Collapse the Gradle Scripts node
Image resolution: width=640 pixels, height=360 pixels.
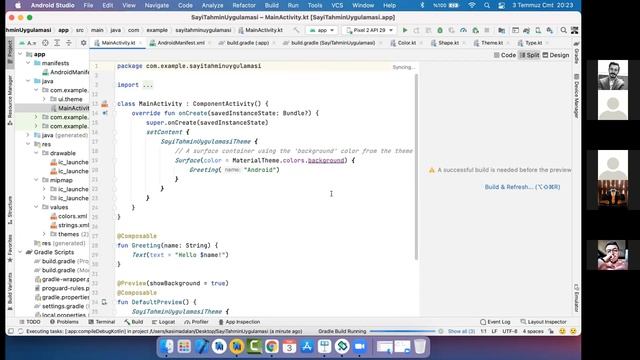(x=20, y=252)
